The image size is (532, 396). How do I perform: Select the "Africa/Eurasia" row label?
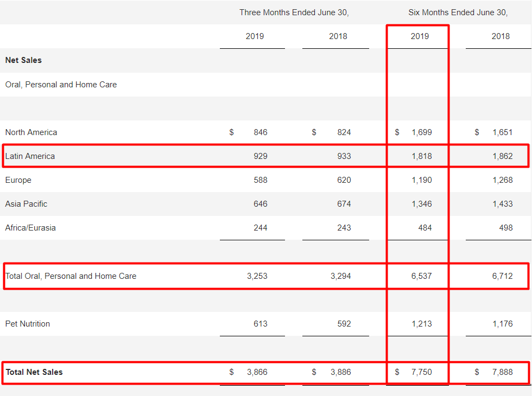30,228
